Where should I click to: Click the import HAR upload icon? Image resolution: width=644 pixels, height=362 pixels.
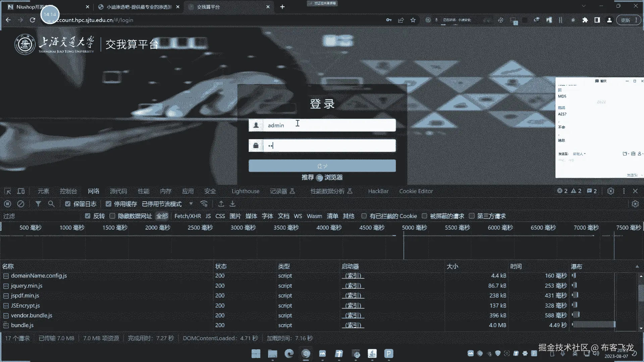(x=221, y=204)
